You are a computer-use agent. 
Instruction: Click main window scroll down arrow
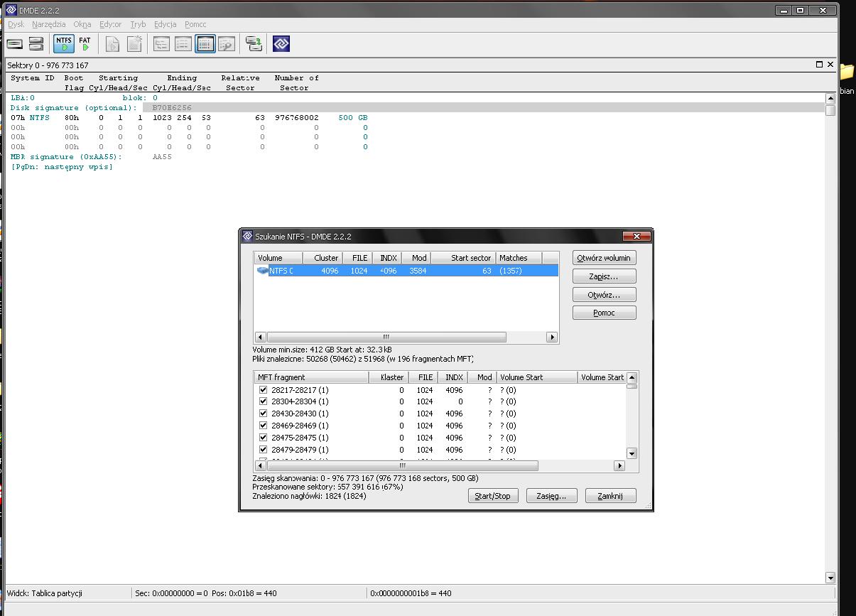(830, 578)
